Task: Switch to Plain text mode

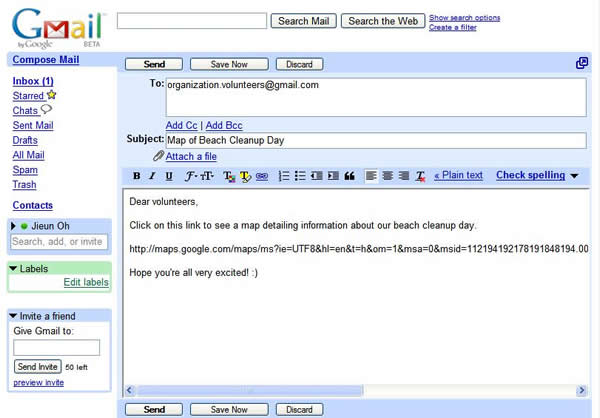Action: tap(458, 176)
